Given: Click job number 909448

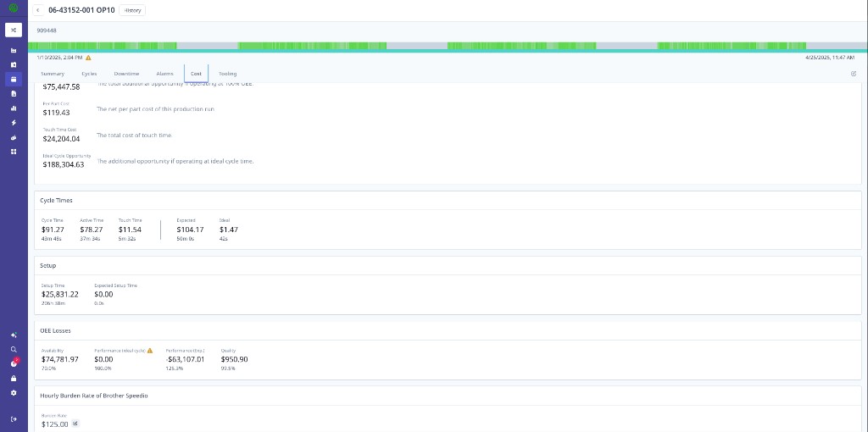Looking at the screenshot, I should coord(47,30).
